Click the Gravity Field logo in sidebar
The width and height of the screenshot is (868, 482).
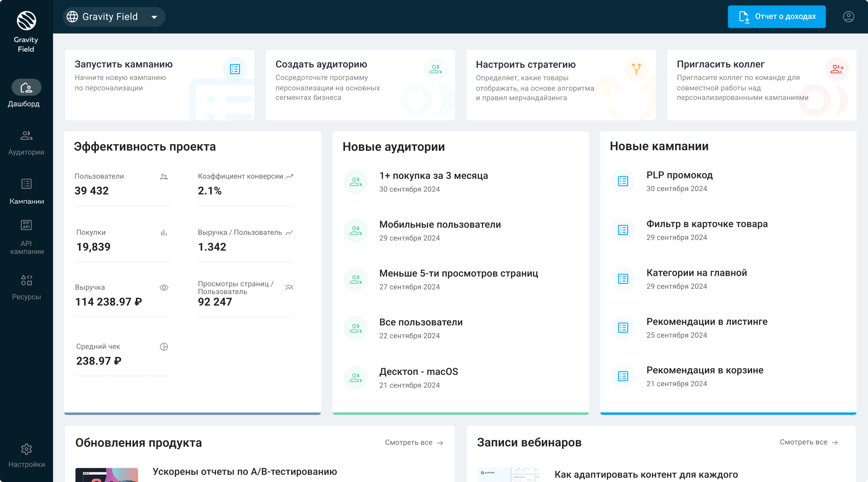[26, 21]
